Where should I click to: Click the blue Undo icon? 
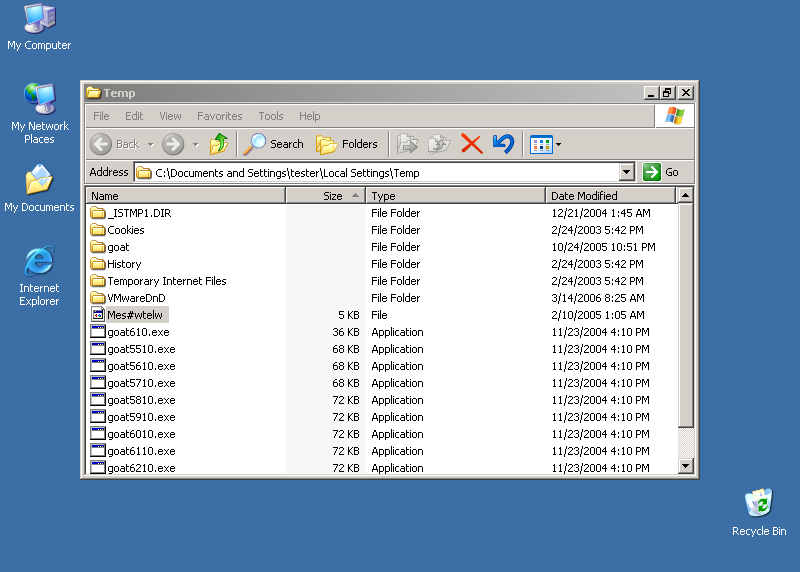click(503, 144)
